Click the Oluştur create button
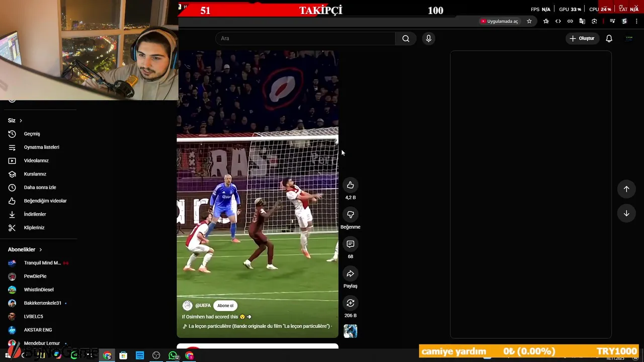The width and height of the screenshot is (644, 362). pyautogui.click(x=582, y=38)
